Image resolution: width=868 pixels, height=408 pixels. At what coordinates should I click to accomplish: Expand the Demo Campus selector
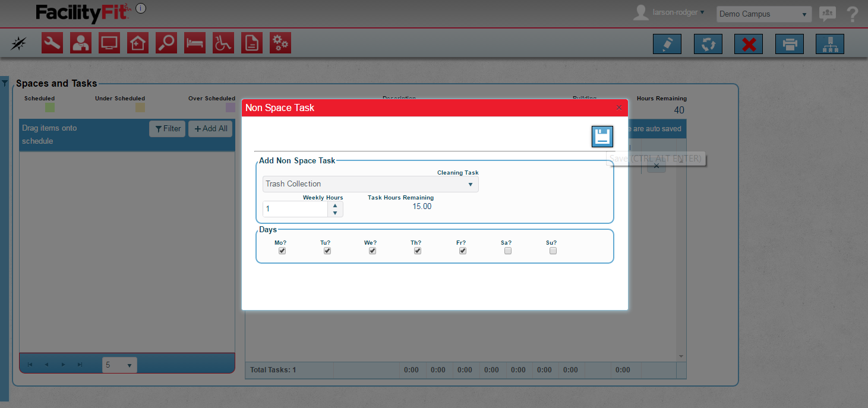tap(763, 14)
